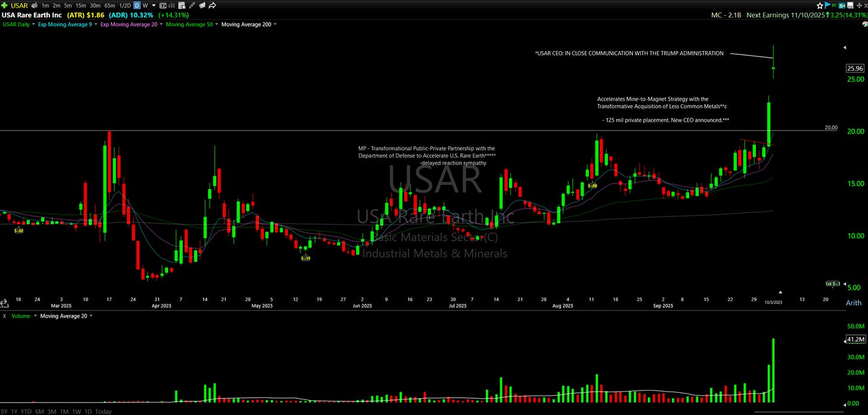The width and height of the screenshot is (868, 415).
Task: Select the pencil drawing tool icon
Action: click(x=192, y=5)
